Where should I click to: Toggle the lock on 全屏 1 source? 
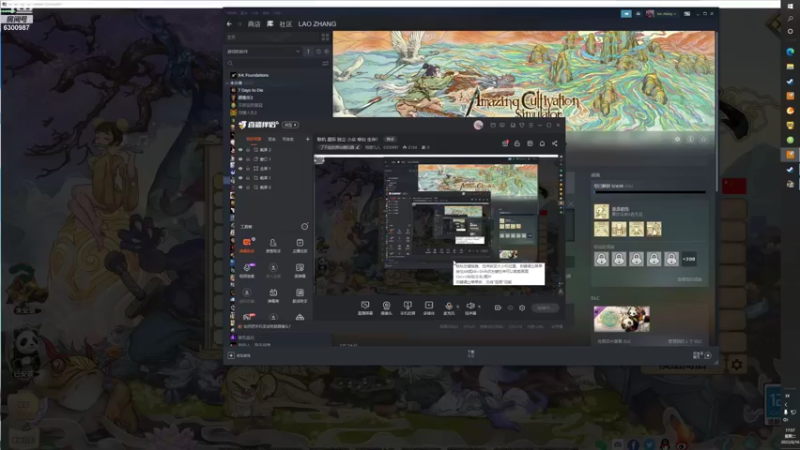248,168
